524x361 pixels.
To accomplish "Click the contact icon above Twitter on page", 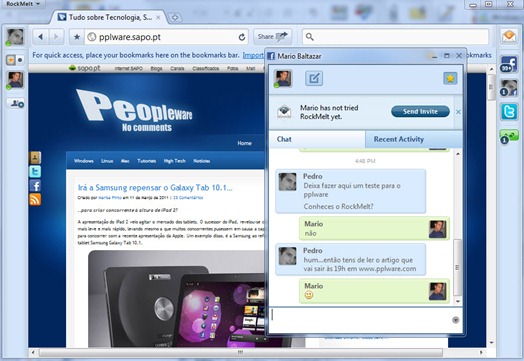I will [35, 157].
